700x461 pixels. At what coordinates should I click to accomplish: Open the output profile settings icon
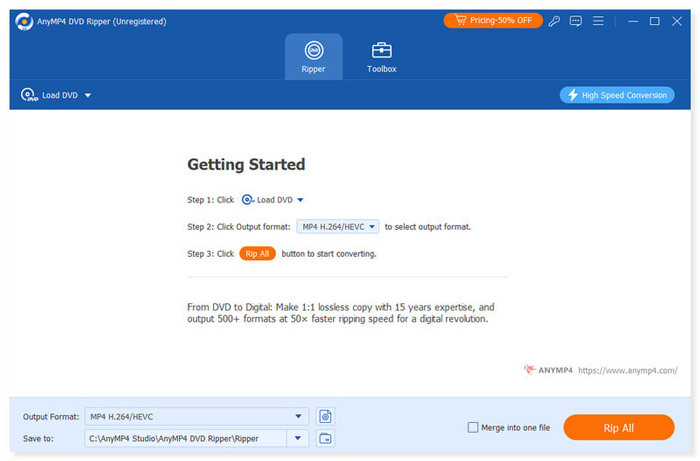(325, 416)
